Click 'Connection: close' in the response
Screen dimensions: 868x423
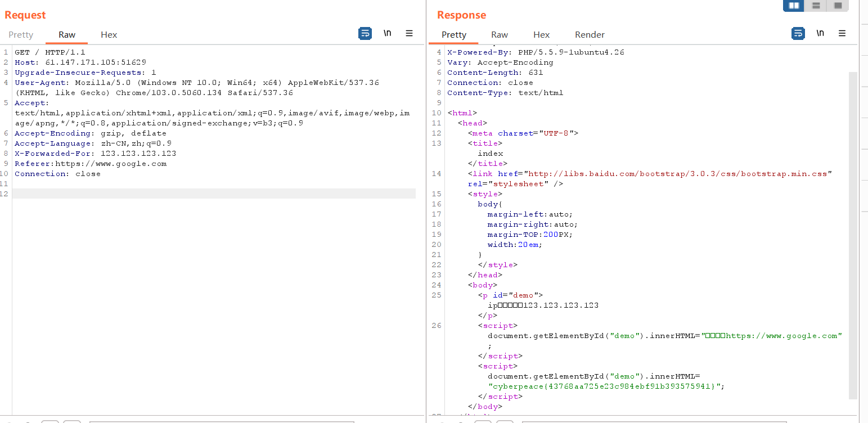490,83
